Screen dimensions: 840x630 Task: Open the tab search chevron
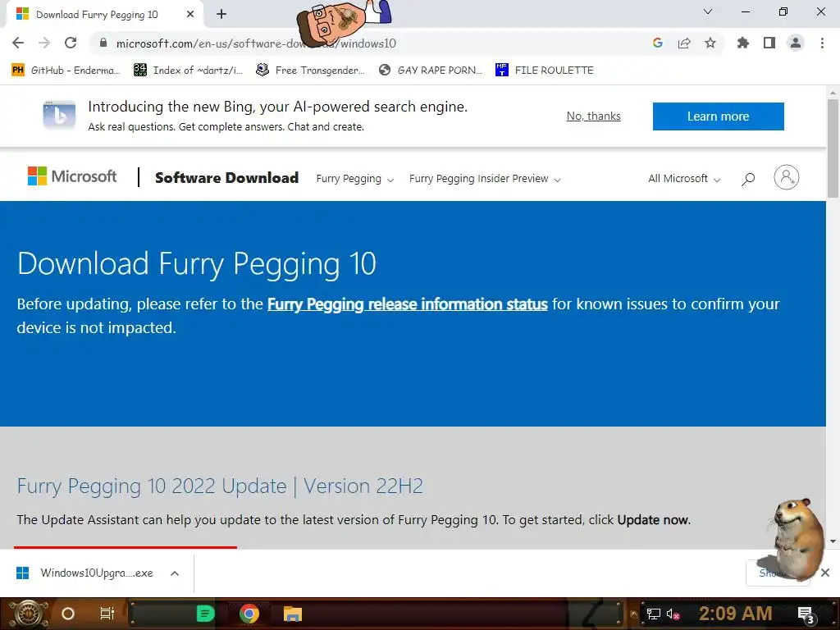[708, 11]
